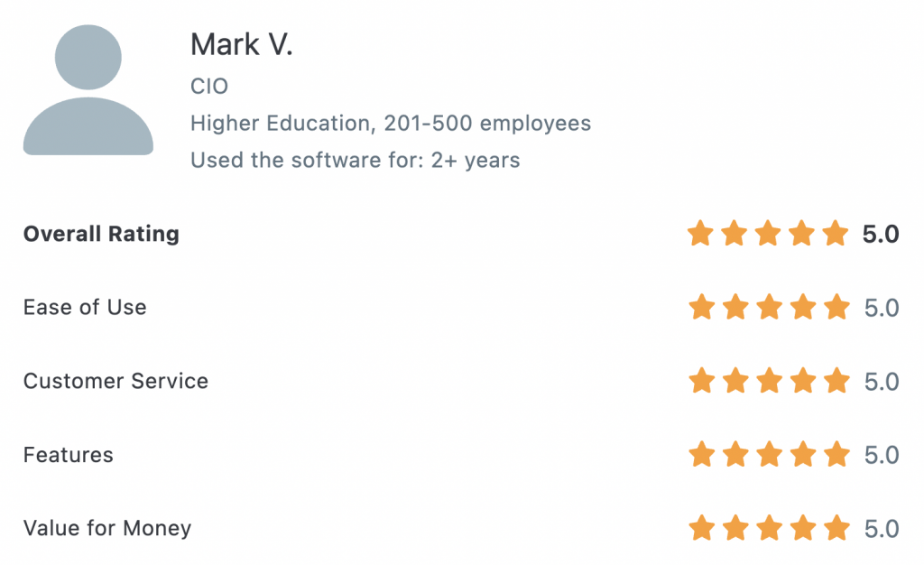Click the fourth star of Customer Service
The height and width of the screenshot is (565, 924).
coord(803,381)
